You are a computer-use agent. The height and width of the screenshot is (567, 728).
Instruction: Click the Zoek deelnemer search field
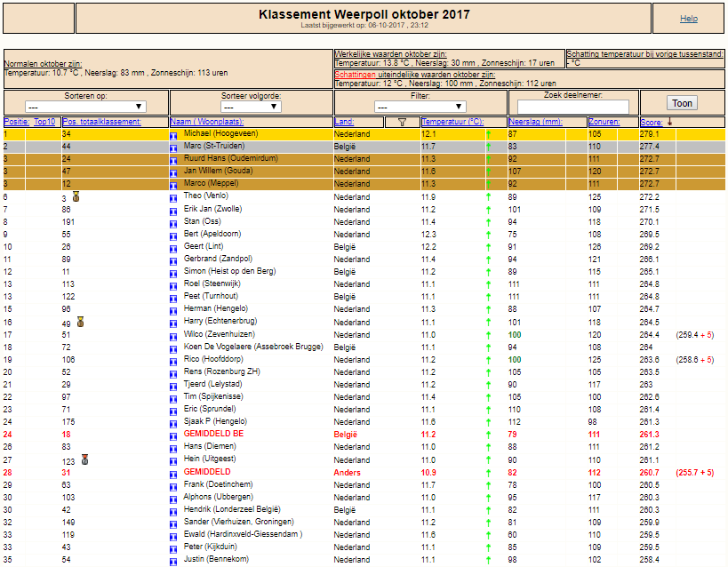pos(573,107)
